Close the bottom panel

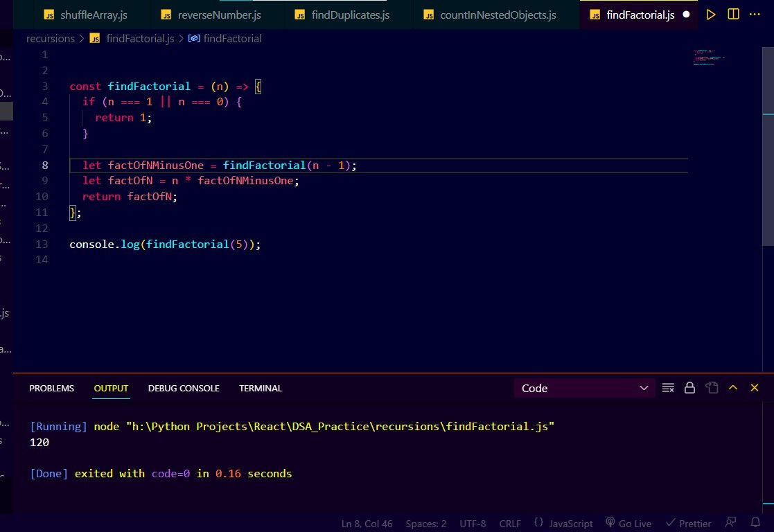pos(755,388)
